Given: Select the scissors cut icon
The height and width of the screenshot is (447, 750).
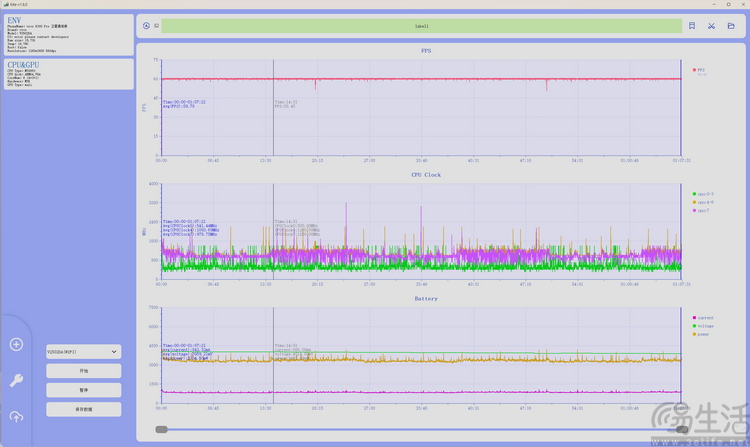Looking at the screenshot, I should click(x=712, y=26).
